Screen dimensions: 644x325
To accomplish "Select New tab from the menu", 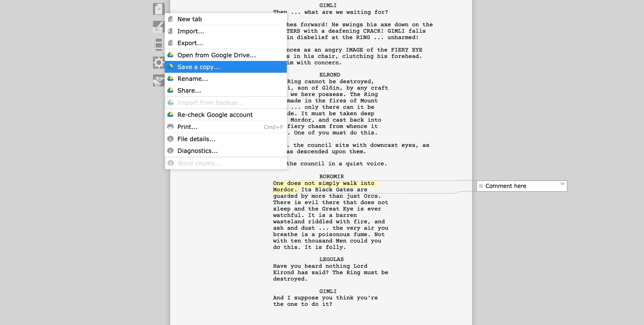I will pos(190,19).
